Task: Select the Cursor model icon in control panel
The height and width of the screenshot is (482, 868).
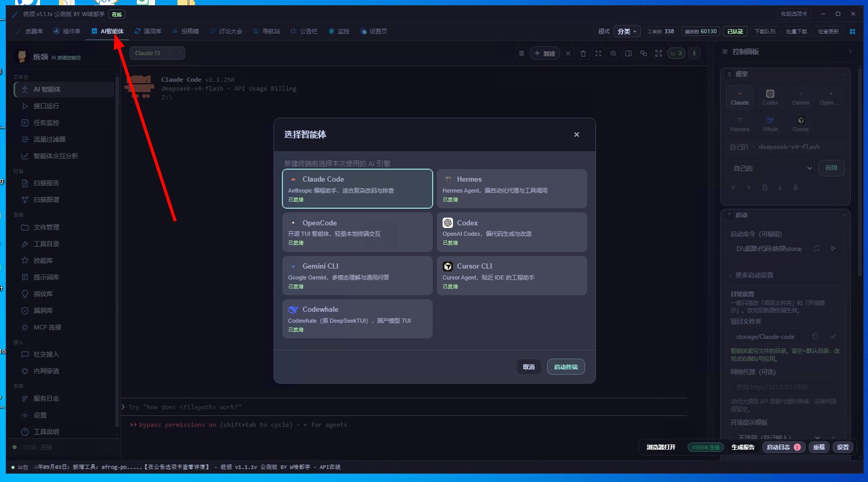Action: tap(801, 124)
